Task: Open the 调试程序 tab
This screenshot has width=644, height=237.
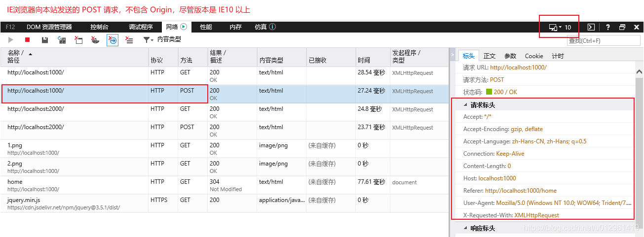Action: click(x=141, y=27)
